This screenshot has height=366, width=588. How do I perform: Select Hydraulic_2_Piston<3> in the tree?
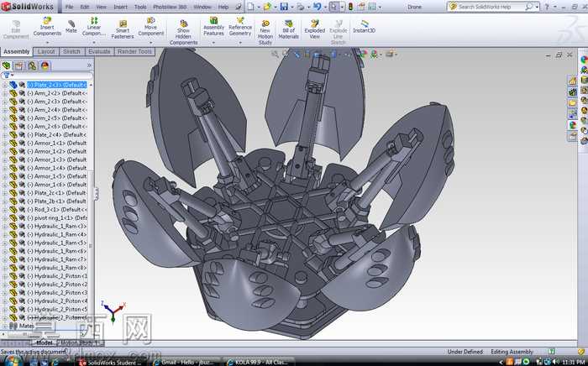(x=56, y=293)
